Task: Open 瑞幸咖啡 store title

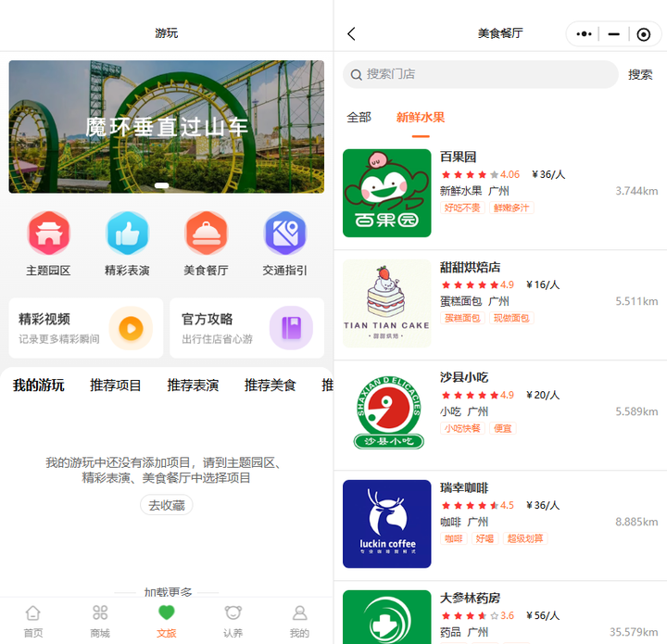Action: pos(464,487)
